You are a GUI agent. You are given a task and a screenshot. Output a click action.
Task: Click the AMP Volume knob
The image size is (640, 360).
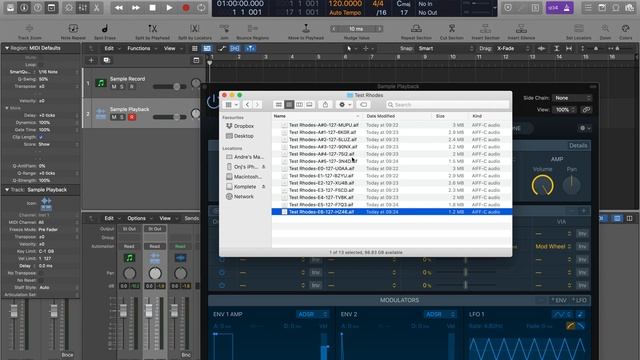coord(542,185)
